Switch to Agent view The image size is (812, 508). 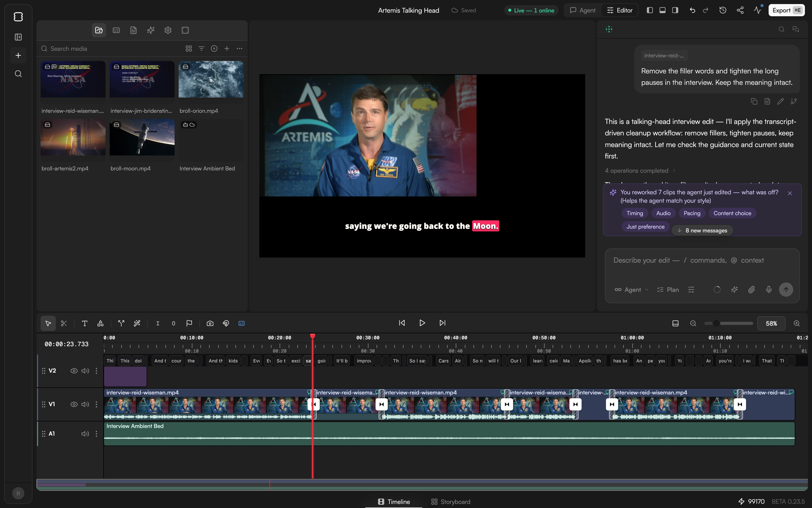pos(583,10)
